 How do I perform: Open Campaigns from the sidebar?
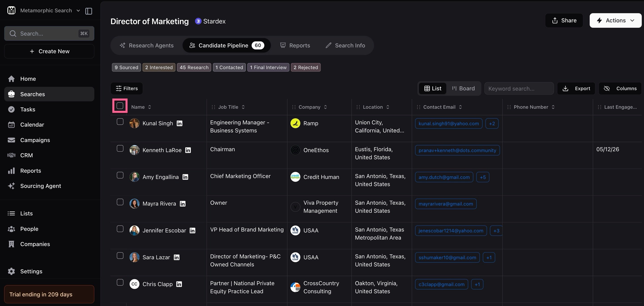49,140
